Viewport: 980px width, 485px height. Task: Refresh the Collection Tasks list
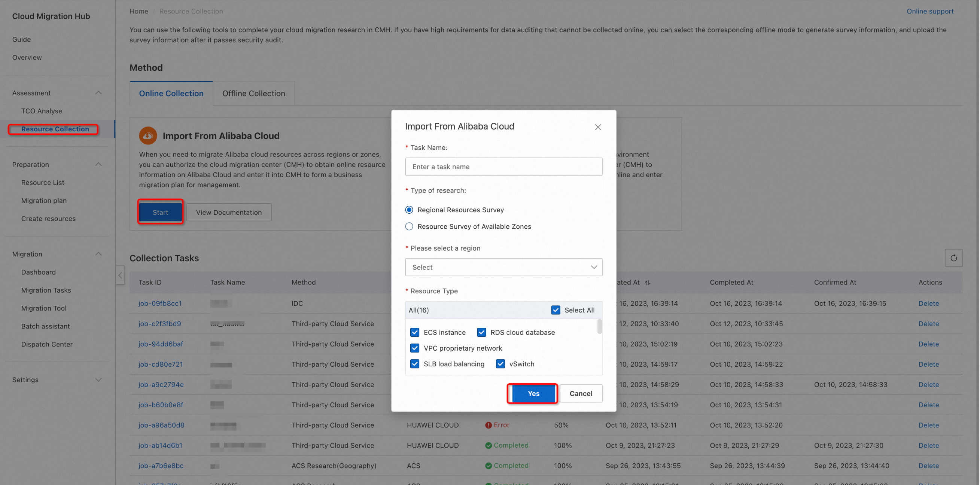pos(953,258)
